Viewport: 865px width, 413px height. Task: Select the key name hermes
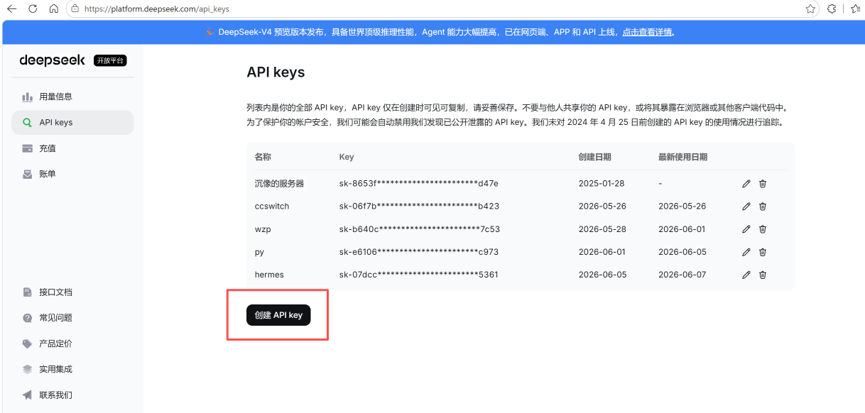tap(269, 275)
